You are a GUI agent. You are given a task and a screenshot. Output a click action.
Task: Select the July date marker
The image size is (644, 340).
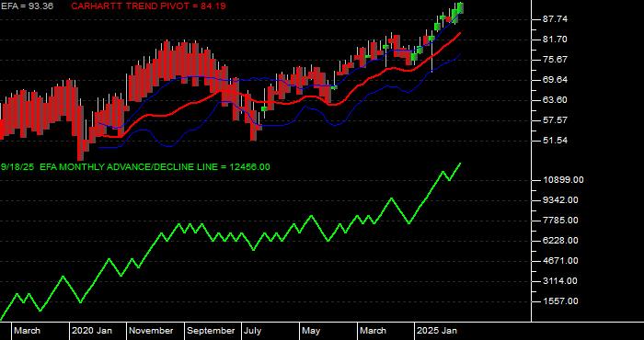pyautogui.click(x=253, y=331)
